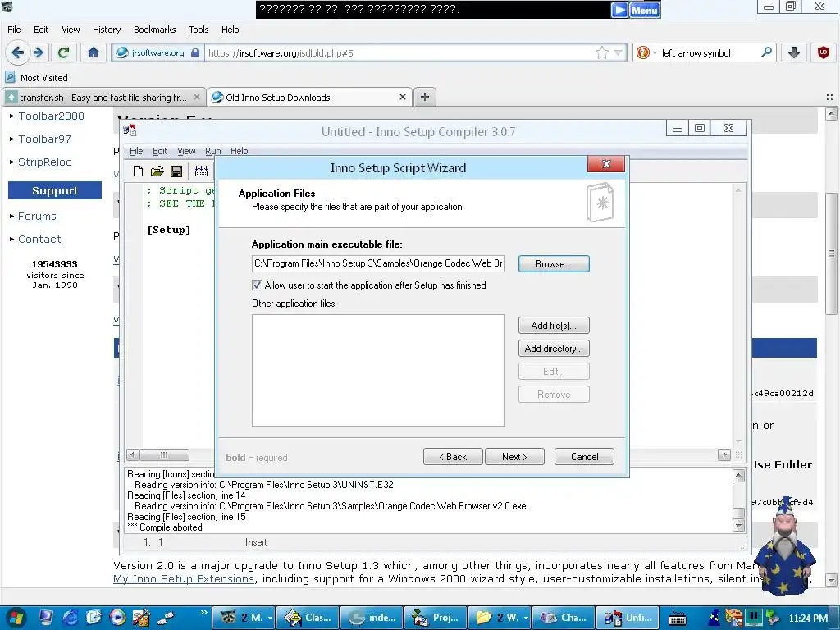
Task: Launch Windows Media Player quick launch icon
Action: pos(117,618)
